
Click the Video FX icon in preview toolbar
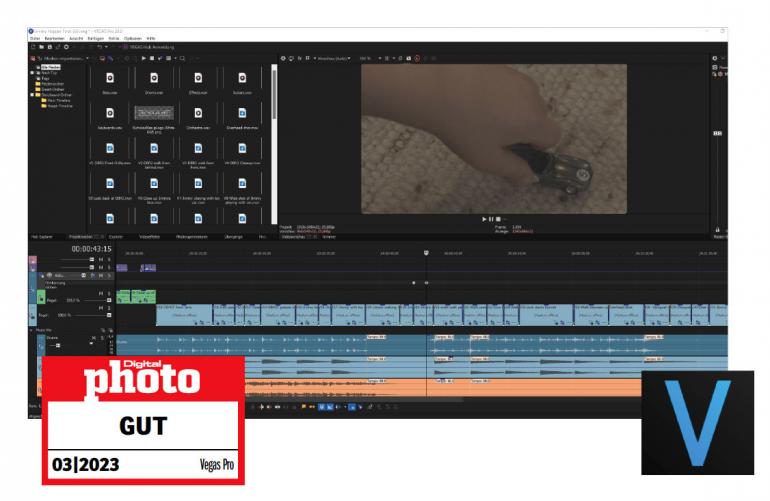299,58
